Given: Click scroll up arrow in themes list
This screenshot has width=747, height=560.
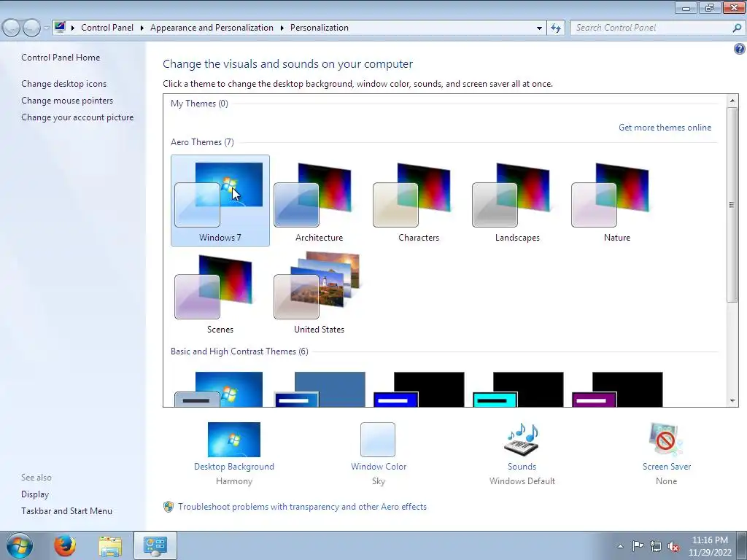Looking at the screenshot, I should coord(732,101).
